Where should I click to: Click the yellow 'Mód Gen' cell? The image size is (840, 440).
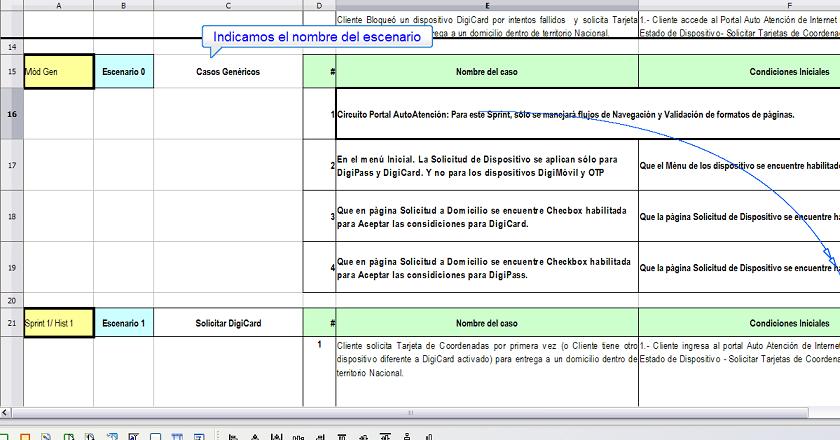coord(59,71)
